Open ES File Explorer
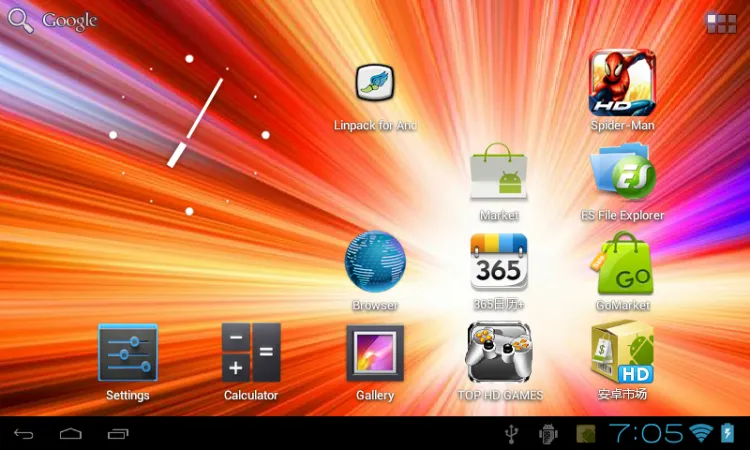The height and width of the screenshot is (450, 750). [x=622, y=173]
